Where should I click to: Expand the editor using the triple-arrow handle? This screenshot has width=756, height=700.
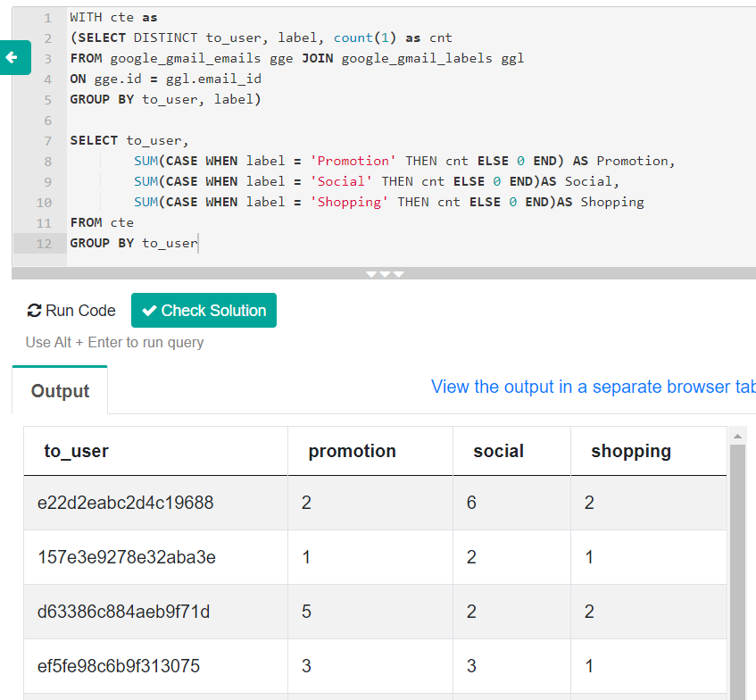(x=385, y=274)
